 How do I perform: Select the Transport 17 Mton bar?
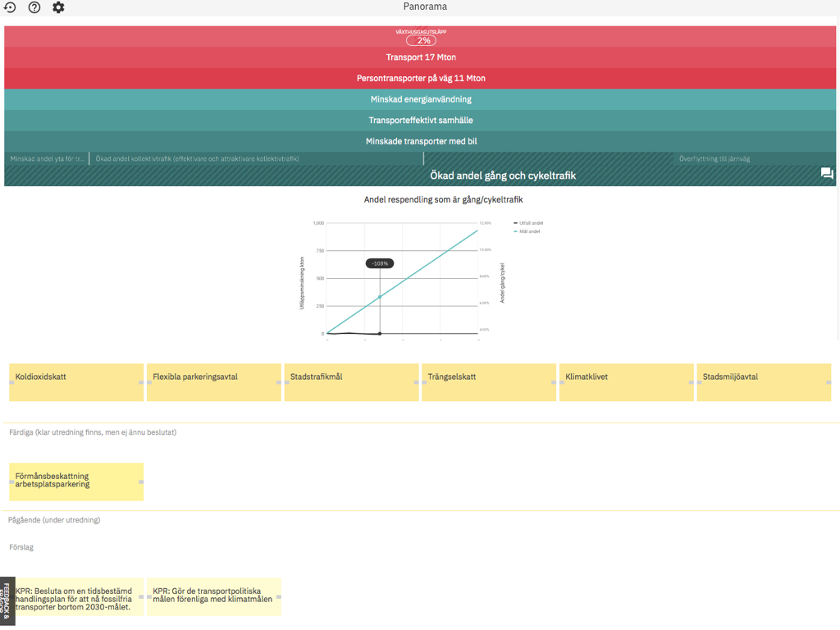click(x=420, y=57)
